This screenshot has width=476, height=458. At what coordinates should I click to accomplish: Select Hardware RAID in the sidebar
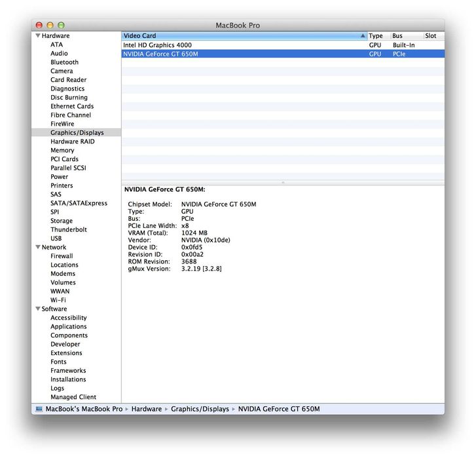[x=73, y=142]
